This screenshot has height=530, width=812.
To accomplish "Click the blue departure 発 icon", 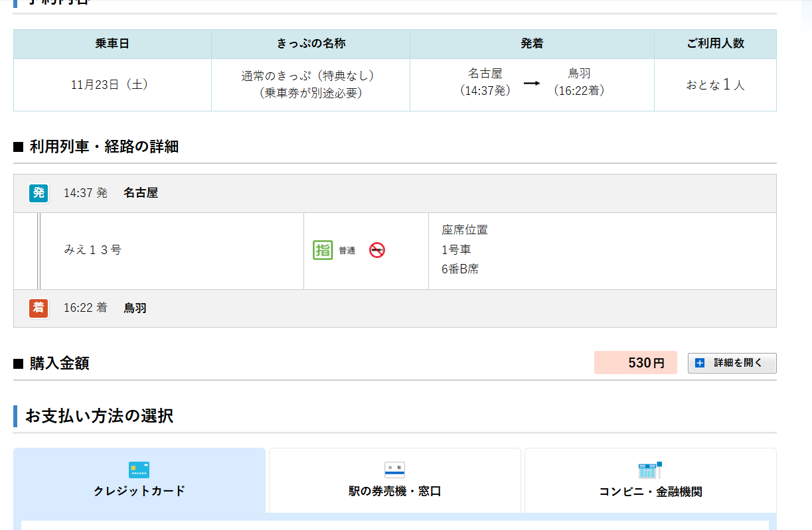I will tap(39, 193).
